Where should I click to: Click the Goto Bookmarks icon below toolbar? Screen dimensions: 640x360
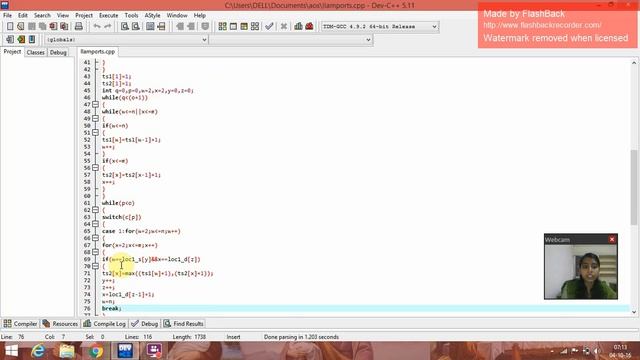32,40
